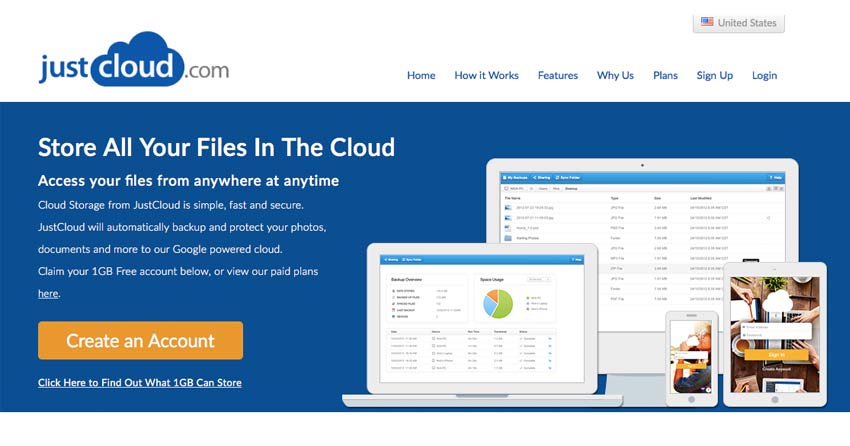The height and width of the screenshot is (446, 850).
Task: Go to the Home menu item
Action: point(421,75)
